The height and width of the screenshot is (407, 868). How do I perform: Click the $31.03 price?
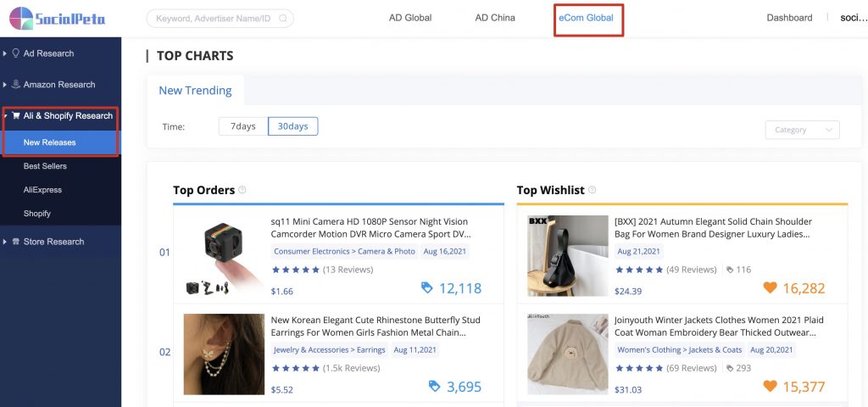628,390
